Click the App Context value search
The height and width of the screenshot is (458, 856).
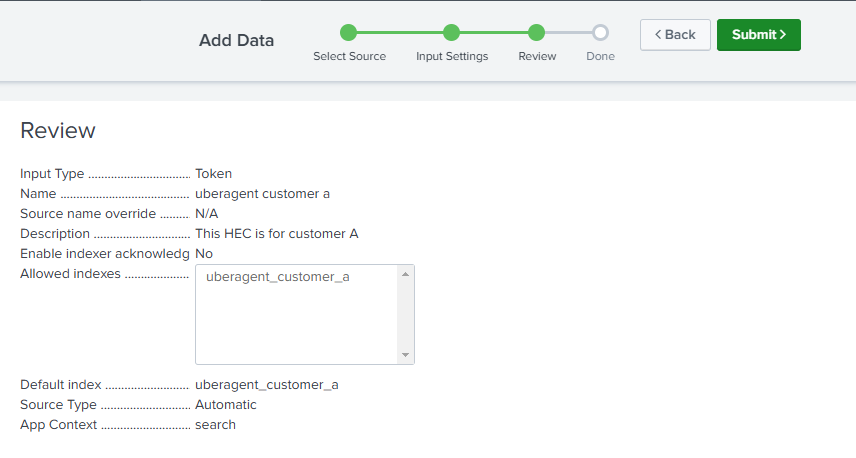point(215,425)
